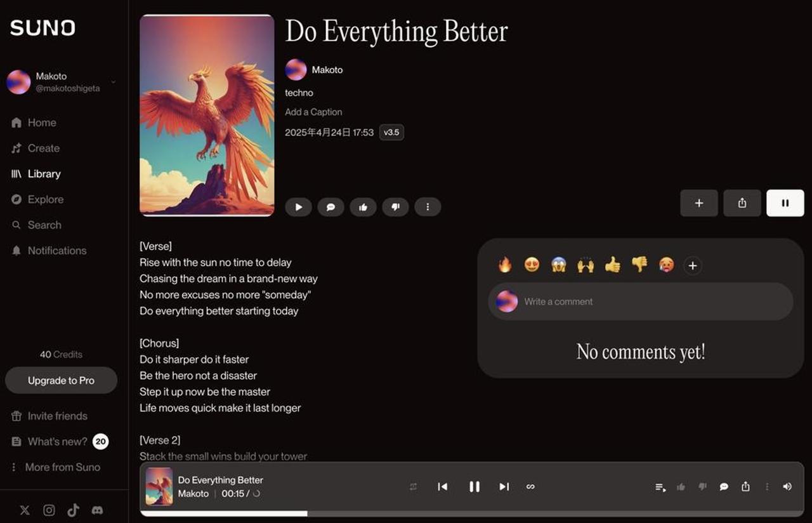Open the Library from the sidebar
The height and width of the screenshot is (523, 812).
click(44, 173)
